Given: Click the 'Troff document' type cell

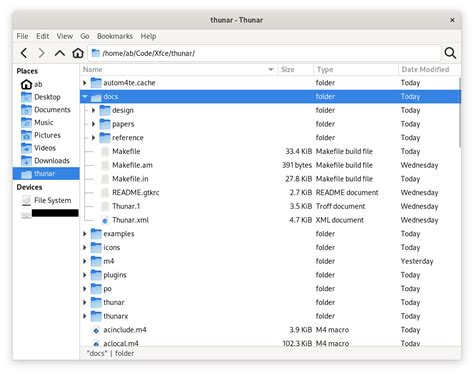Looking at the screenshot, I should [x=340, y=206].
